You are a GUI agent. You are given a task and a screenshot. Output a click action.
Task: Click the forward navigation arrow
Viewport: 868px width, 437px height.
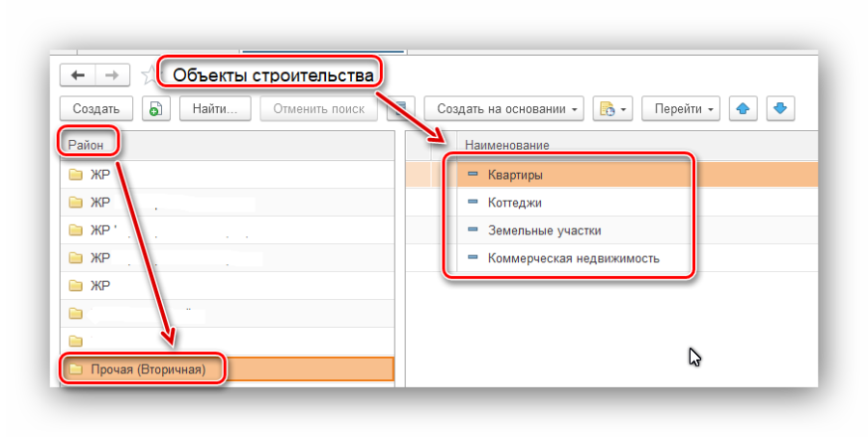click(x=112, y=75)
